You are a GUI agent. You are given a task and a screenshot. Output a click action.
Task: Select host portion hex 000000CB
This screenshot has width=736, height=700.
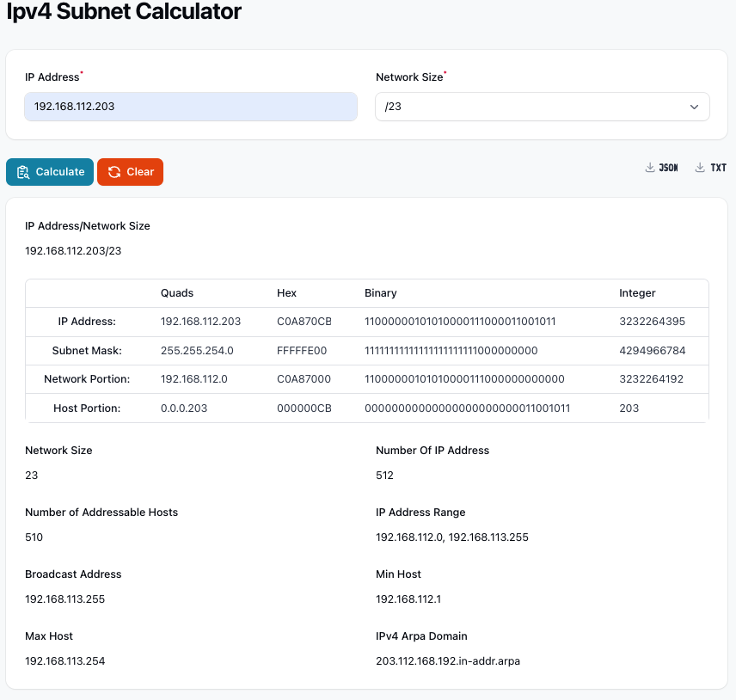tap(304, 408)
